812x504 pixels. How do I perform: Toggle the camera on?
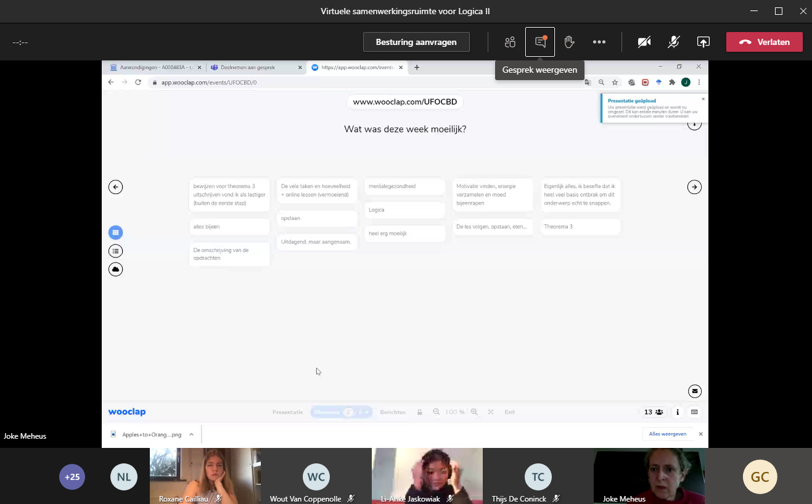[644, 42]
